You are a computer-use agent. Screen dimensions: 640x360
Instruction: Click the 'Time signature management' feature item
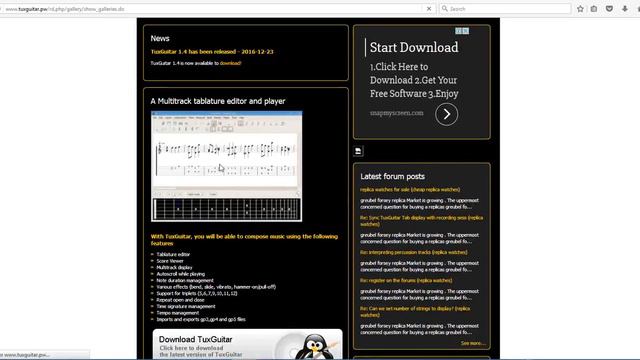point(186,307)
